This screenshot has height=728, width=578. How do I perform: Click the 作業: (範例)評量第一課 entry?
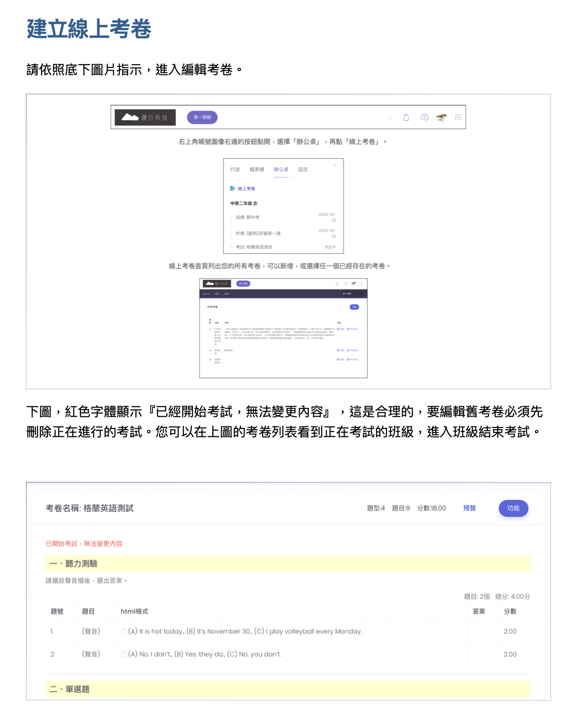(258, 234)
